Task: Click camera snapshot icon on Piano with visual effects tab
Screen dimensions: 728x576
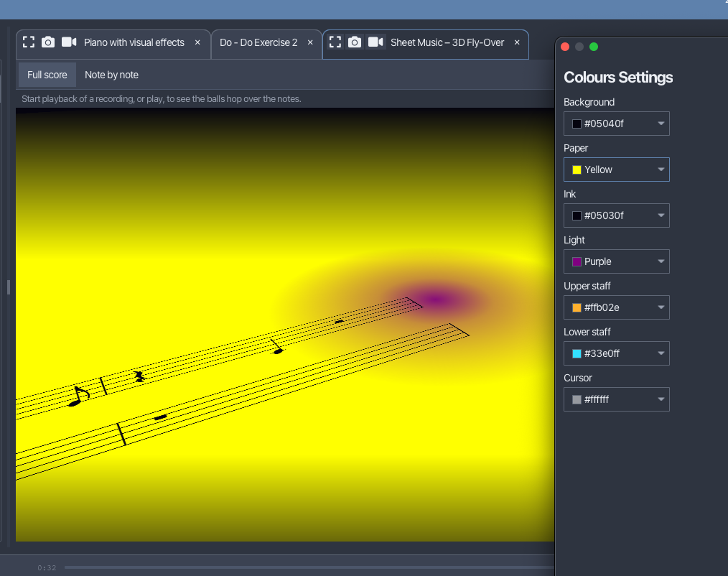Action: [48, 42]
